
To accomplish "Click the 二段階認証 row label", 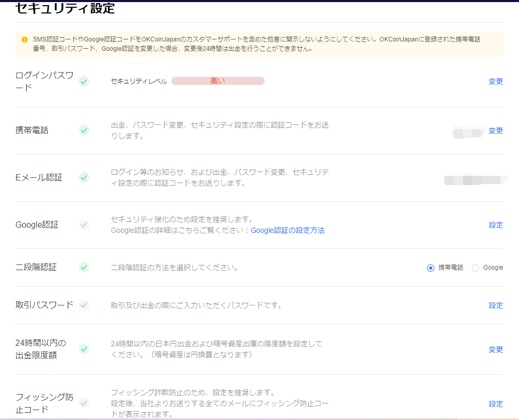I will (36, 267).
